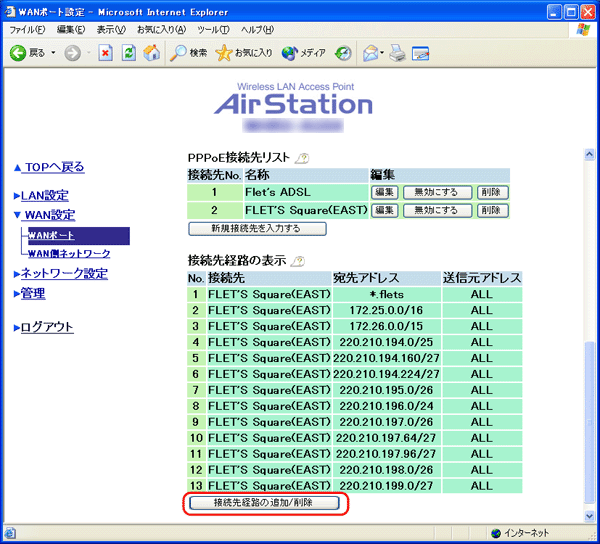Select the 172.26.0.0/15 address cell
Viewport: 600px width, 544px height.
tap(387, 326)
